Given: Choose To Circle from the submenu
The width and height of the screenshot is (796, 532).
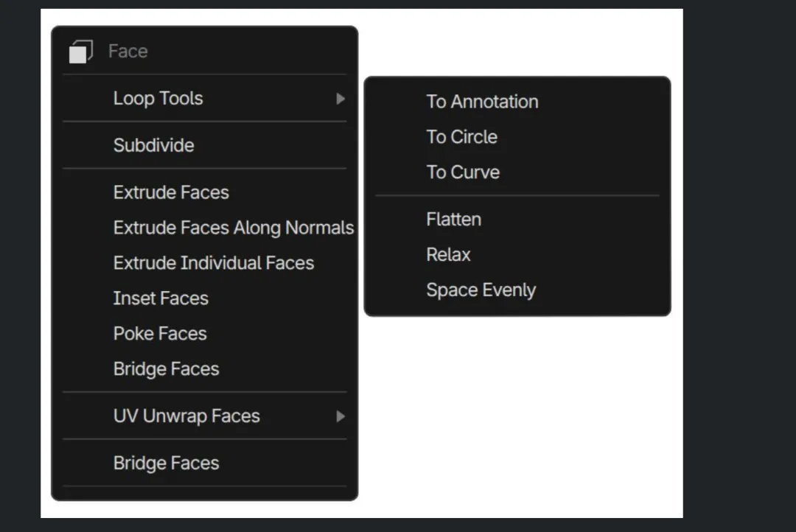Looking at the screenshot, I should (x=461, y=137).
